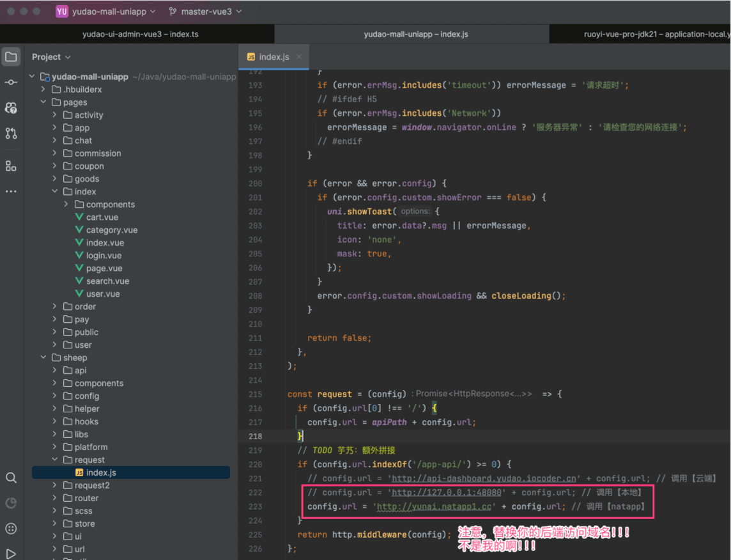Open the Commit tool window icon
The width and height of the screenshot is (731, 560).
click(x=11, y=82)
